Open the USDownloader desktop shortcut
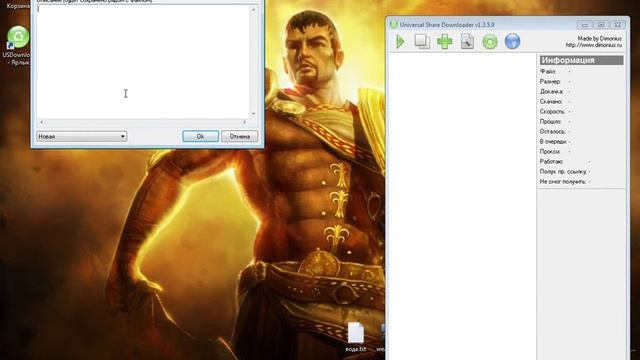The width and height of the screenshot is (640, 360). 18,46
